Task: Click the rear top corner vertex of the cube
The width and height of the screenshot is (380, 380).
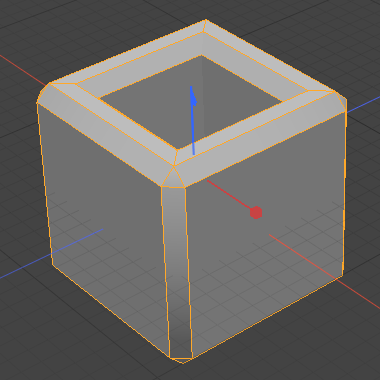Action: pos(206,20)
